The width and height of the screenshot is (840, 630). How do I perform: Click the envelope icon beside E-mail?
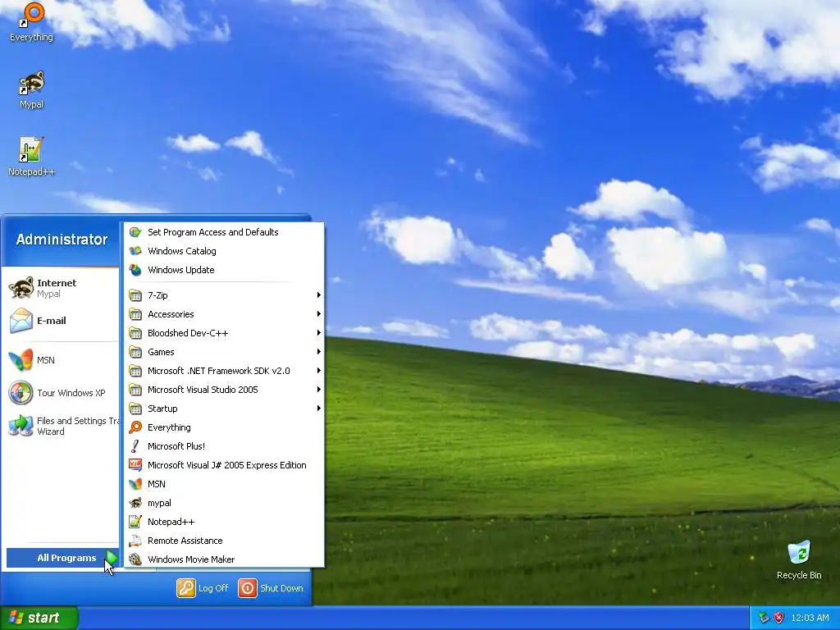tap(21, 321)
